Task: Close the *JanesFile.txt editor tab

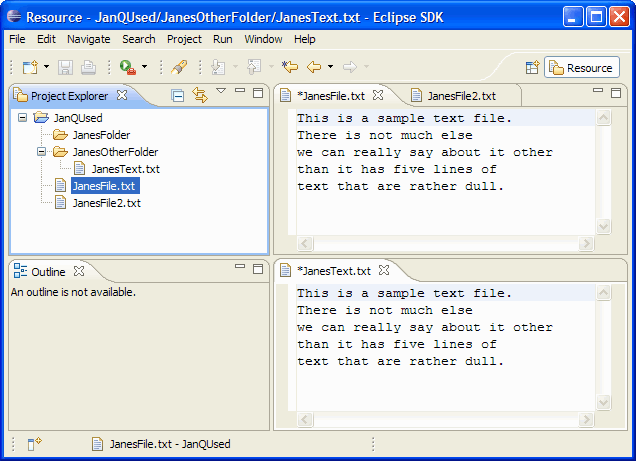Action: pyautogui.click(x=378, y=95)
